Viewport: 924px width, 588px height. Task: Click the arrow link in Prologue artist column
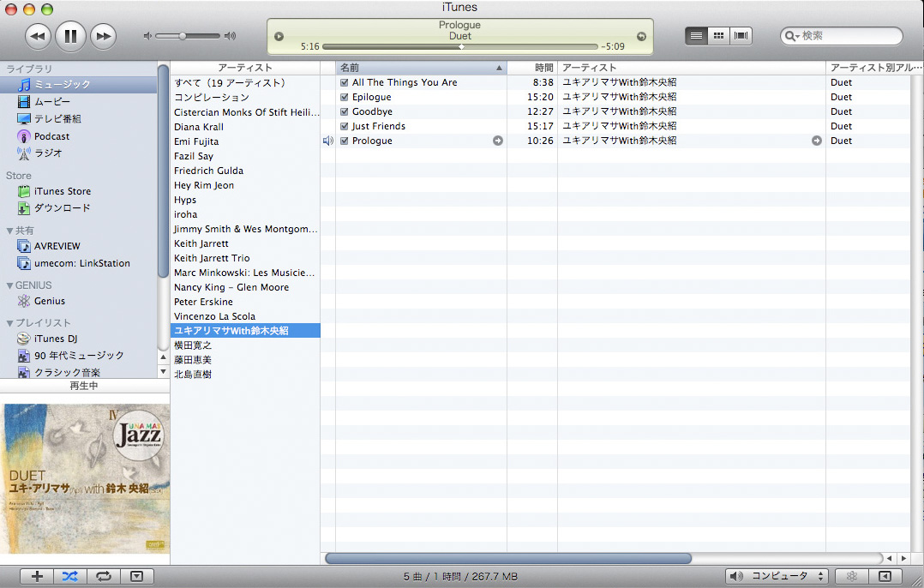click(817, 141)
